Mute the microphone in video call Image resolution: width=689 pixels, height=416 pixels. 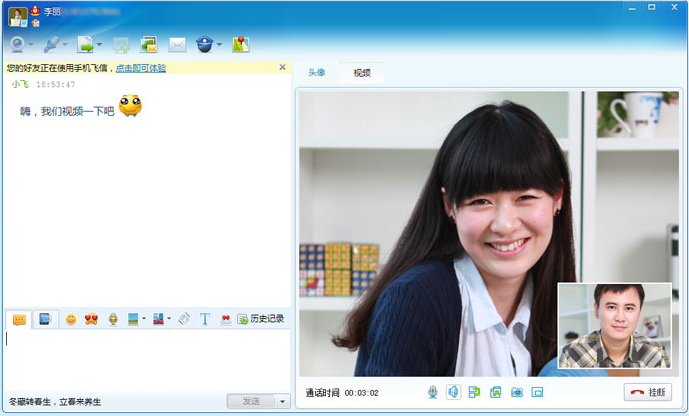[433, 392]
